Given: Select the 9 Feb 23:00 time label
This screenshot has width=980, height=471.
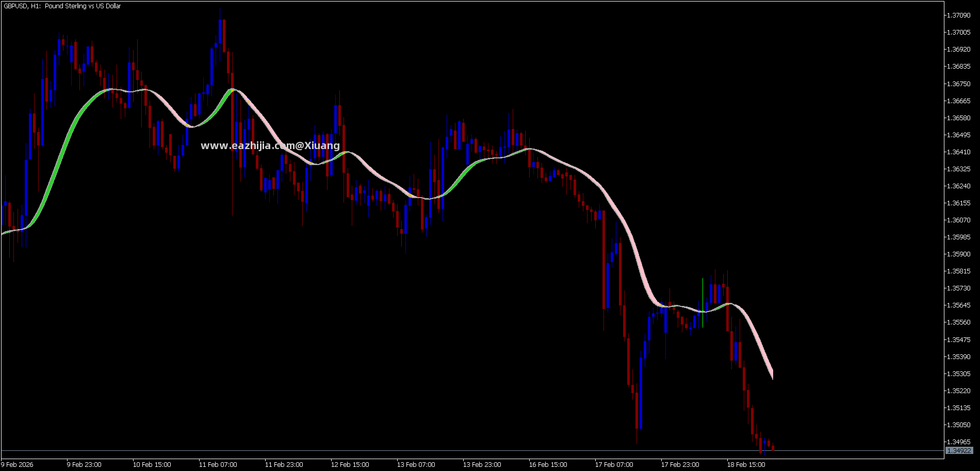Looking at the screenshot, I should pyautogui.click(x=84, y=465).
